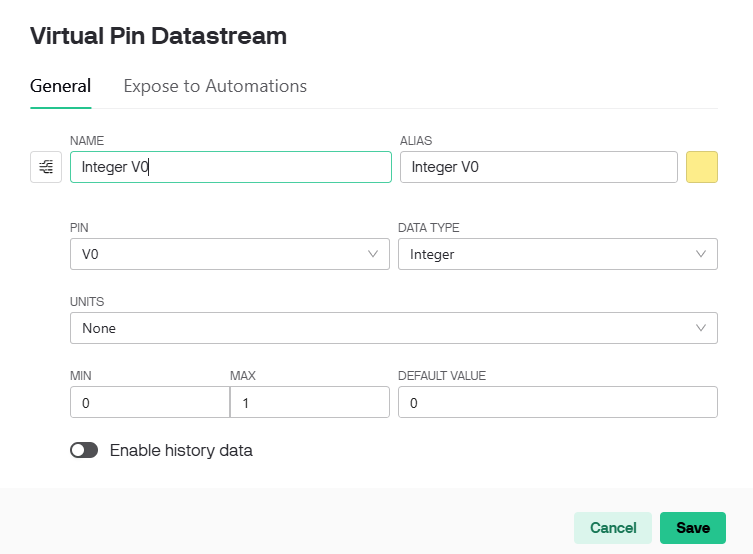
Task: Click the Units dropdown chevron arrow
Action: pyautogui.click(x=701, y=328)
